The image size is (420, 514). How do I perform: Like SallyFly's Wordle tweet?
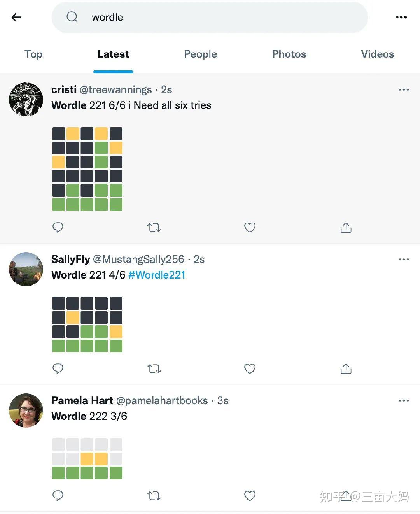pyautogui.click(x=250, y=368)
